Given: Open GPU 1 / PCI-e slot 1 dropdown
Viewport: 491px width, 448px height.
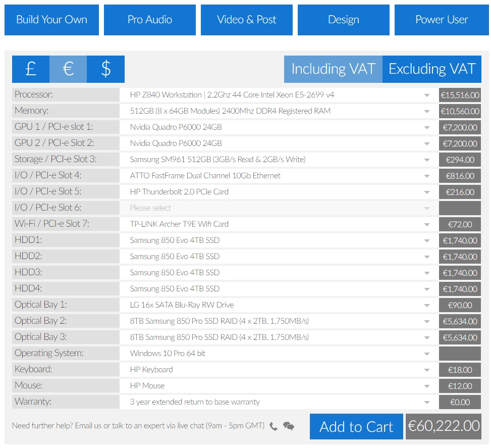Looking at the screenshot, I should pos(279,127).
